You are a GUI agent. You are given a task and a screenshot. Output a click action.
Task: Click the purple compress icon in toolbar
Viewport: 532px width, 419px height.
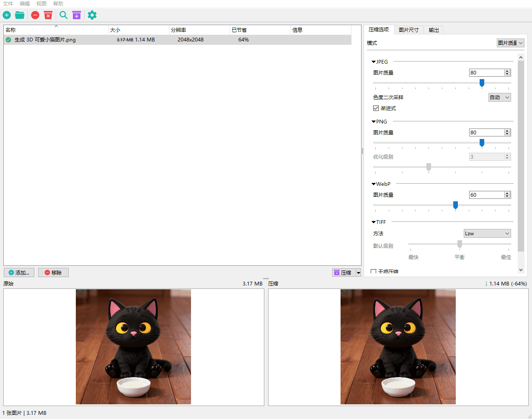tap(76, 15)
